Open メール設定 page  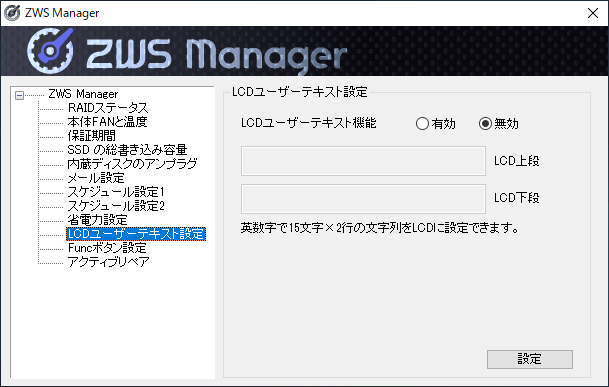coord(96,178)
